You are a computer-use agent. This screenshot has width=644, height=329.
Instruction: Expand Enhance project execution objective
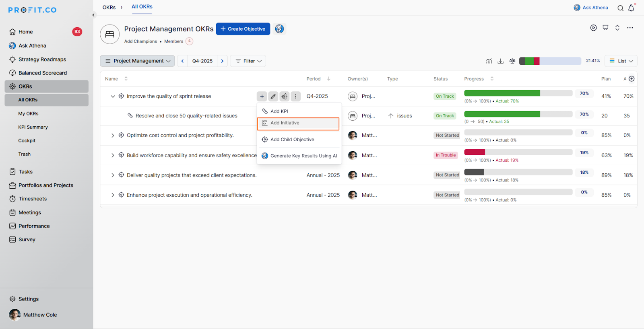coord(113,195)
